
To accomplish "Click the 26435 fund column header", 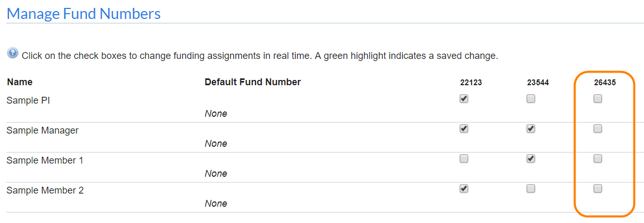I will 604,83.
